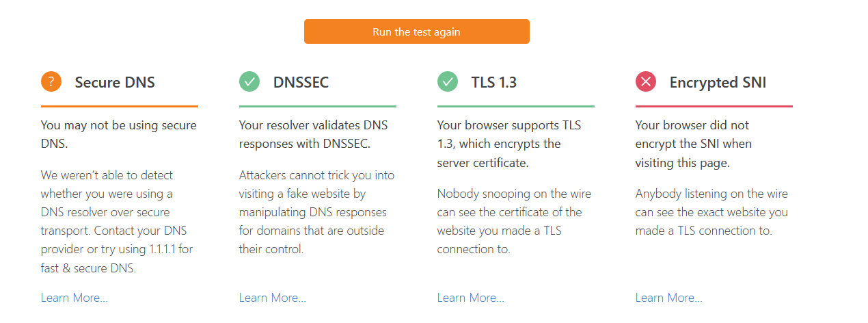
Task: Select the TLS 1.3 heading
Action: [x=493, y=83]
